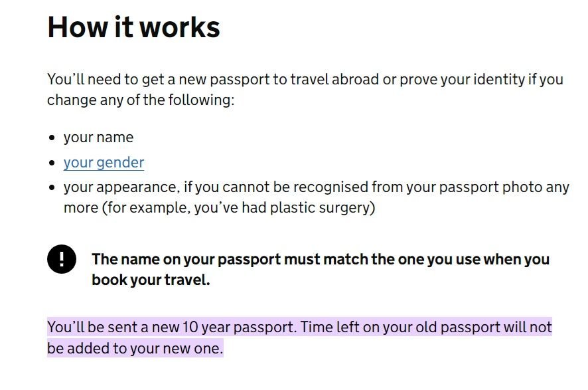Click the bold "book your travel." text
This screenshot has width=588, height=390.
(151, 280)
